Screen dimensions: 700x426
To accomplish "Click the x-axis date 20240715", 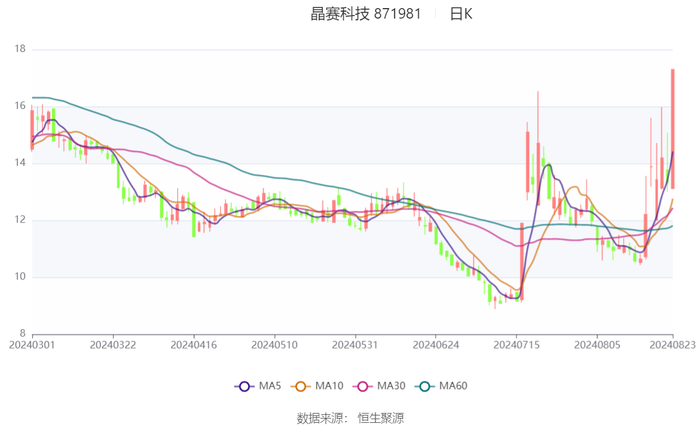I will point(517,345).
